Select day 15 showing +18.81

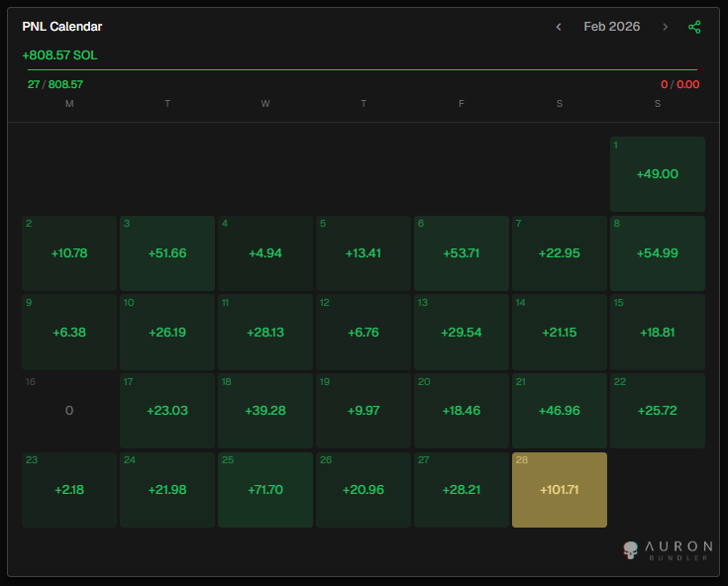pos(658,333)
